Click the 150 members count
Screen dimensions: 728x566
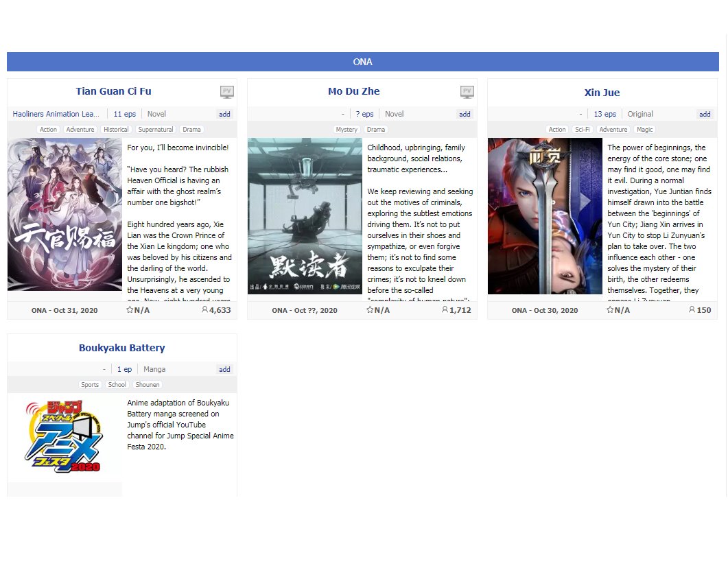point(704,310)
